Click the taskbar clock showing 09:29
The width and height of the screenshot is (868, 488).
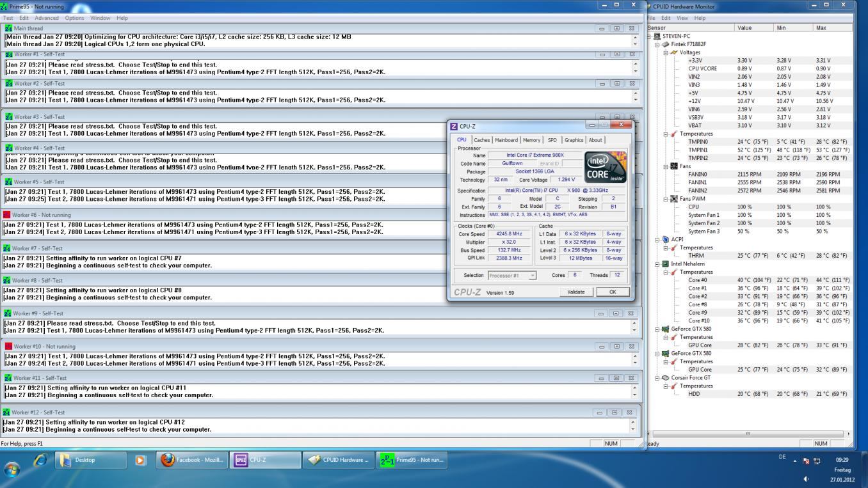click(x=842, y=460)
